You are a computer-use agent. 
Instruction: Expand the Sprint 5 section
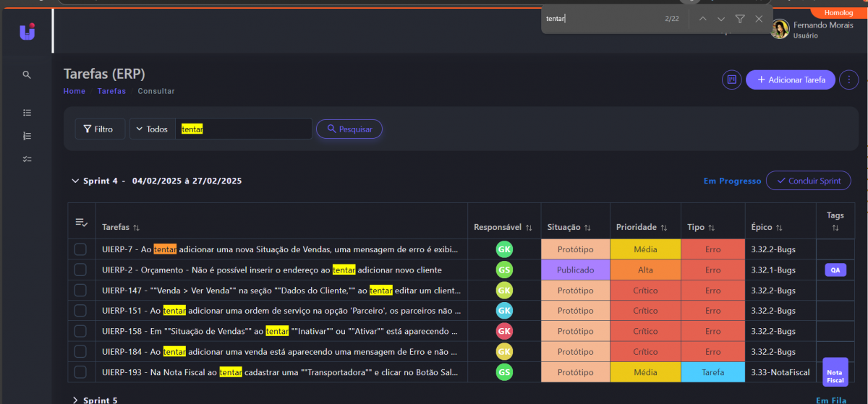tap(75, 400)
